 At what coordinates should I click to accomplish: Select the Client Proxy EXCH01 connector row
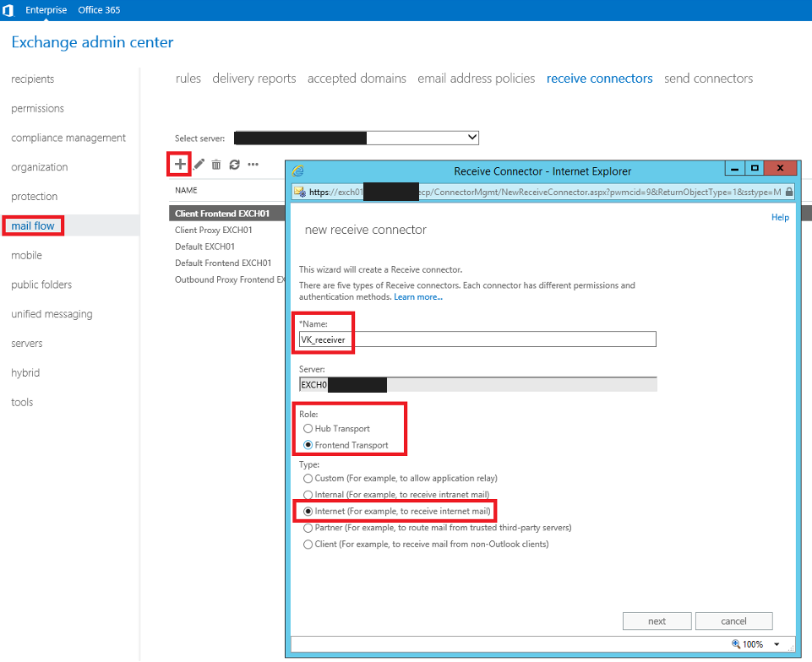(x=214, y=230)
